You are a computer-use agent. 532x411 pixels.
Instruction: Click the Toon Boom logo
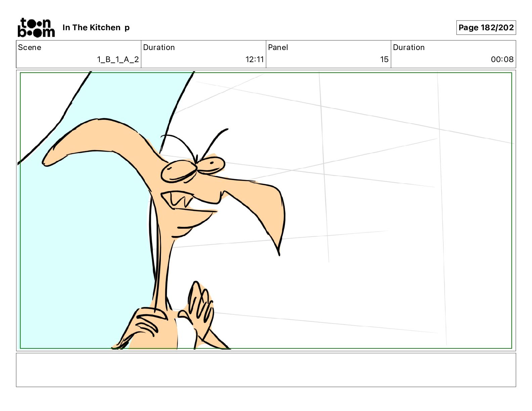click(x=36, y=28)
